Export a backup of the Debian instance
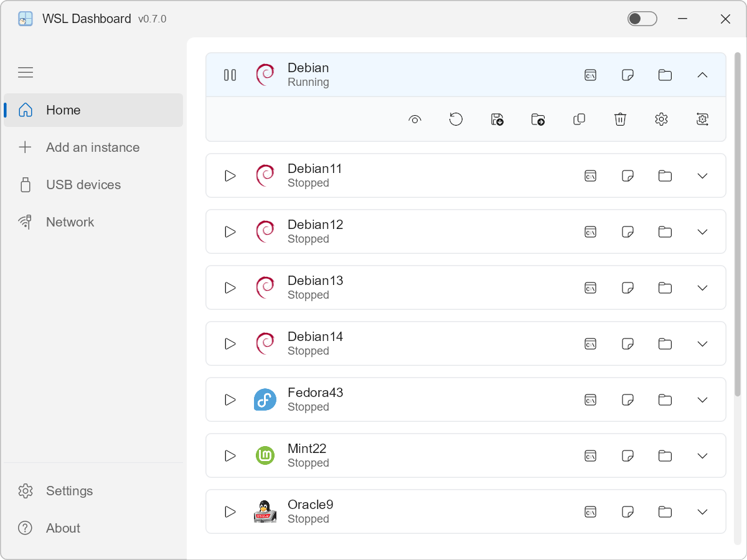 click(x=497, y=119)
